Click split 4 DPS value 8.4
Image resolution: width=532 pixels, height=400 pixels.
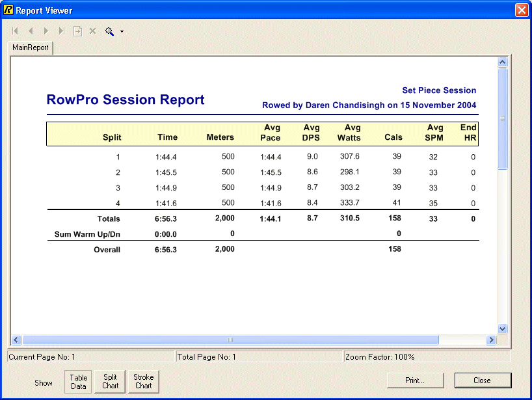click(312, 203)
